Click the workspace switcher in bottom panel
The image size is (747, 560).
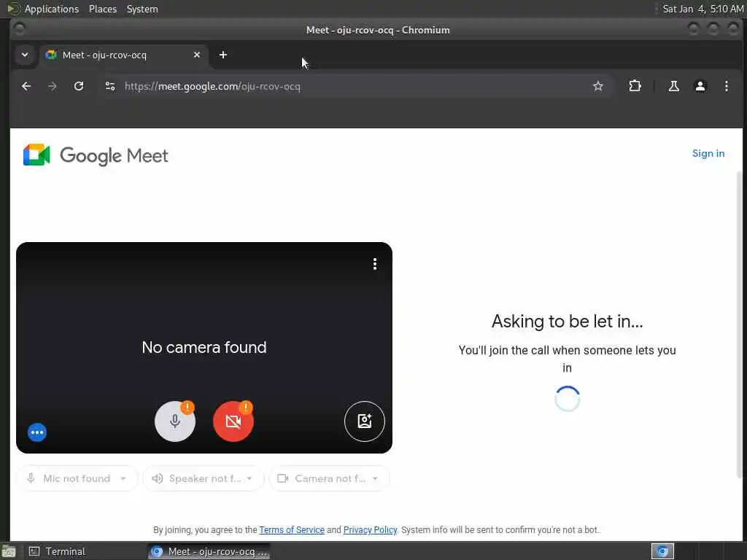[662, 551]
